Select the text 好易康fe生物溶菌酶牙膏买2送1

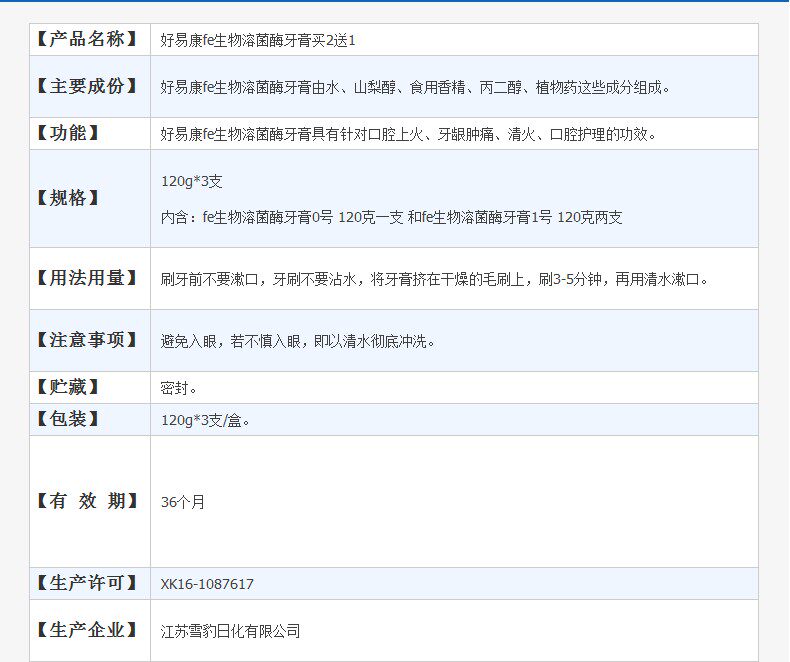pos(258,40)
